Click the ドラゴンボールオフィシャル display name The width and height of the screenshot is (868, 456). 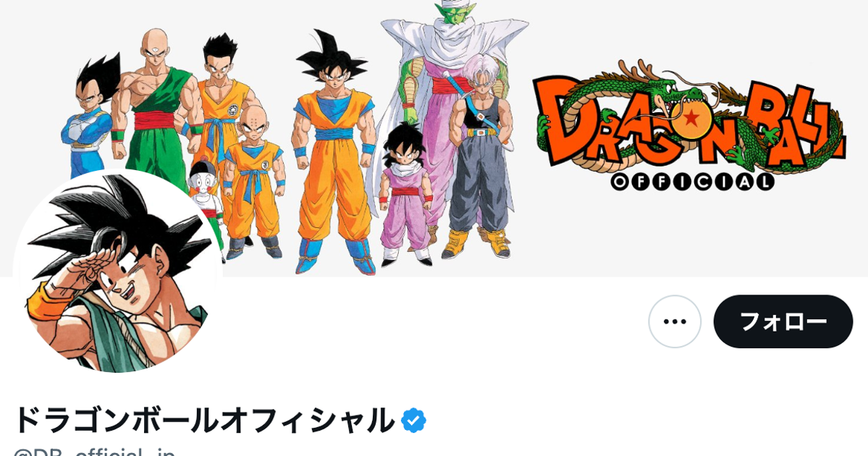tap(204, 421)
